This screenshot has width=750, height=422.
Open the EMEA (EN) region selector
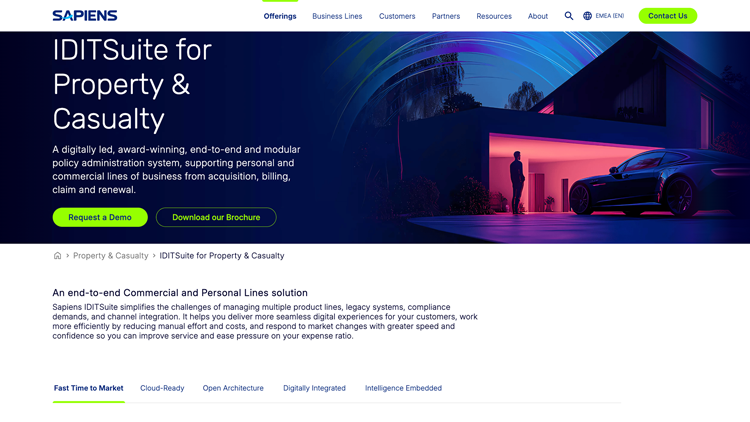pyautogui.click(x=609, y=16)
